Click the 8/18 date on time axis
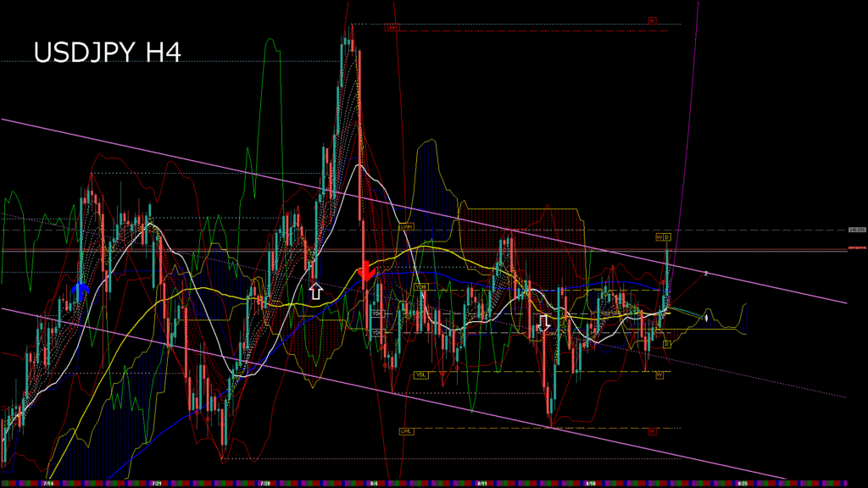Image resolution: width=868 pixels, height=488 pixels. (x=589, y=484)
